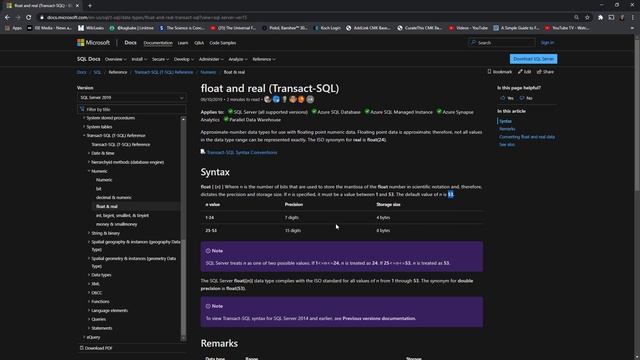Click the cast media icon

(x=611, y=18)
